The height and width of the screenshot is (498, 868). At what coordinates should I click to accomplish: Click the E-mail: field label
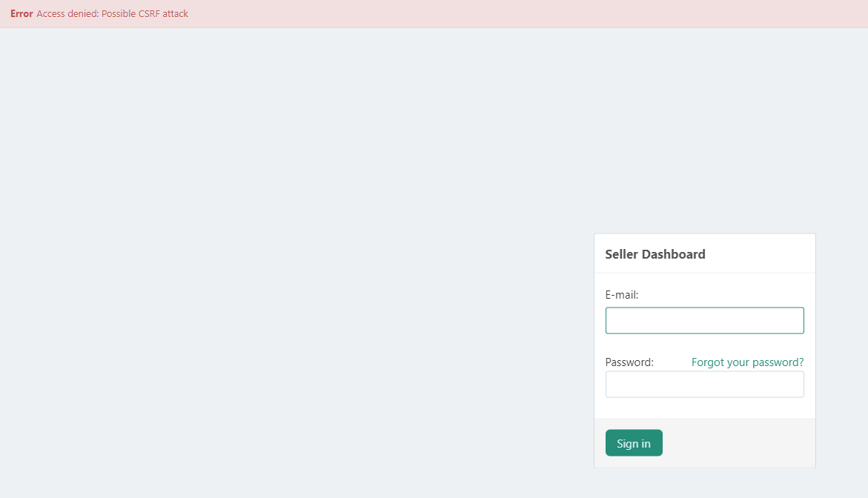click(622, 295)
